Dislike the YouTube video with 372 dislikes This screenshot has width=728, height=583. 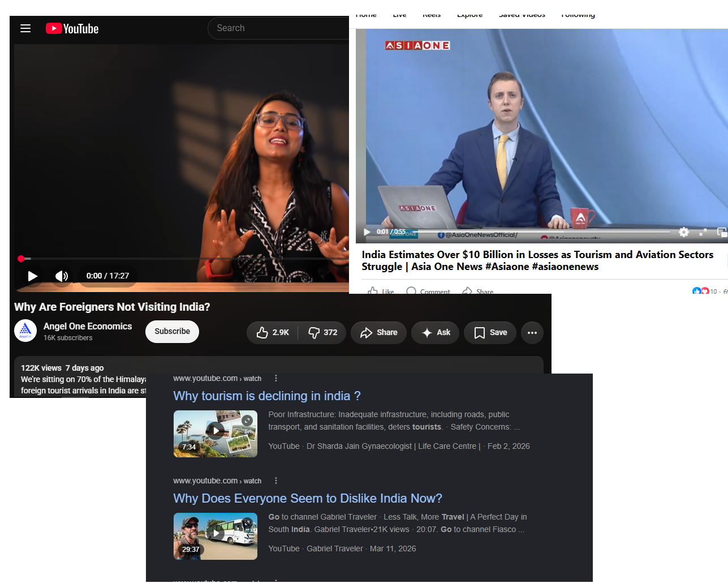[322, 332]
